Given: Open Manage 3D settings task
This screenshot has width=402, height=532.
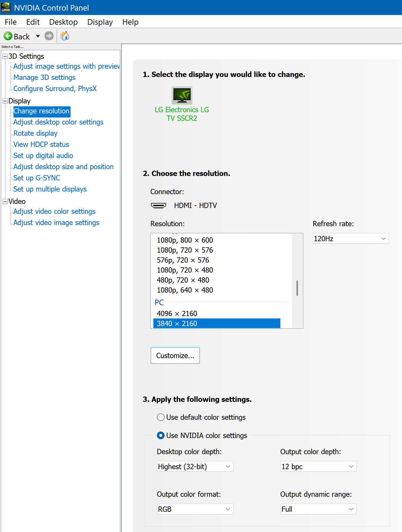Looking at the screenshot, I should coord(44,78).
